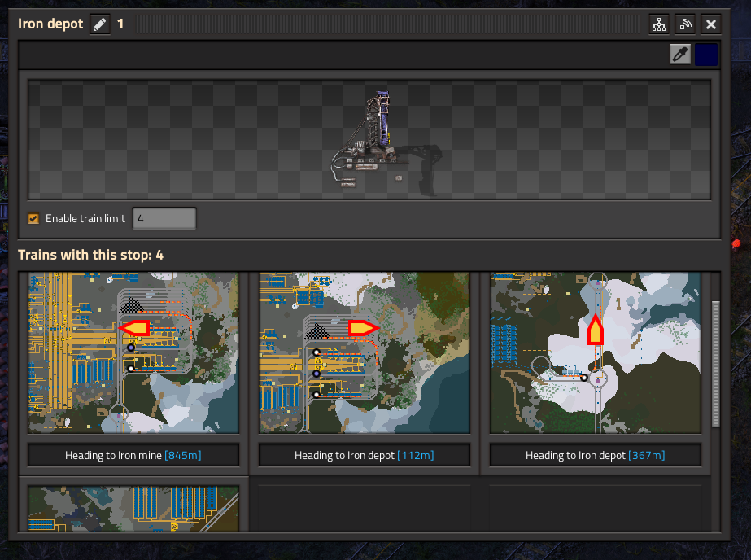
Task: Open the map thumbnail of train 112m from Iron depot
Action: [x=364, y=352]
